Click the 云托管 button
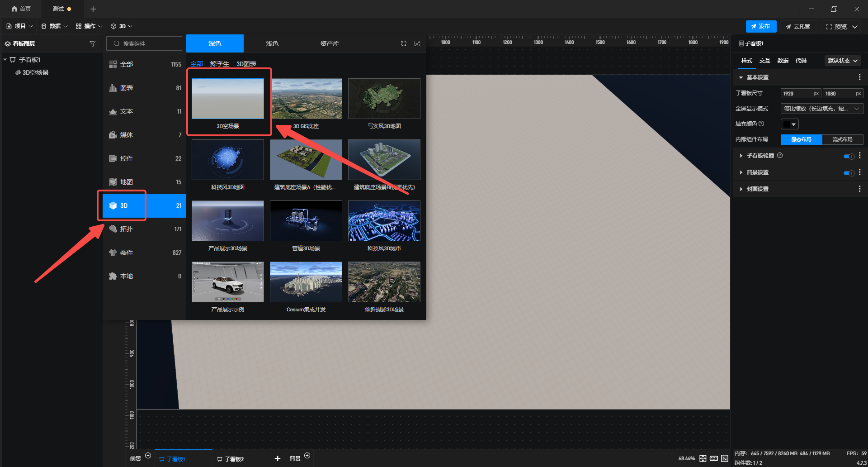Viewport: 868px width, 467px height. tap(798, 27)
